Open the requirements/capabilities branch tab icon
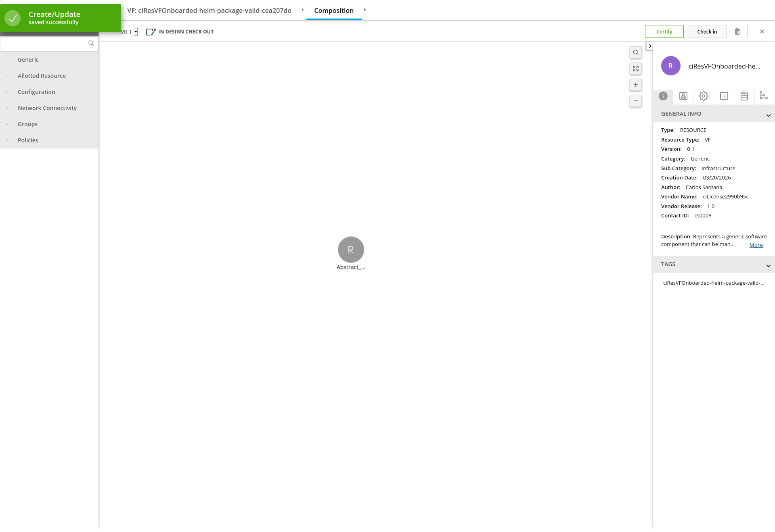The width and height of the screenshot is (775, 532). pos(764,96)
